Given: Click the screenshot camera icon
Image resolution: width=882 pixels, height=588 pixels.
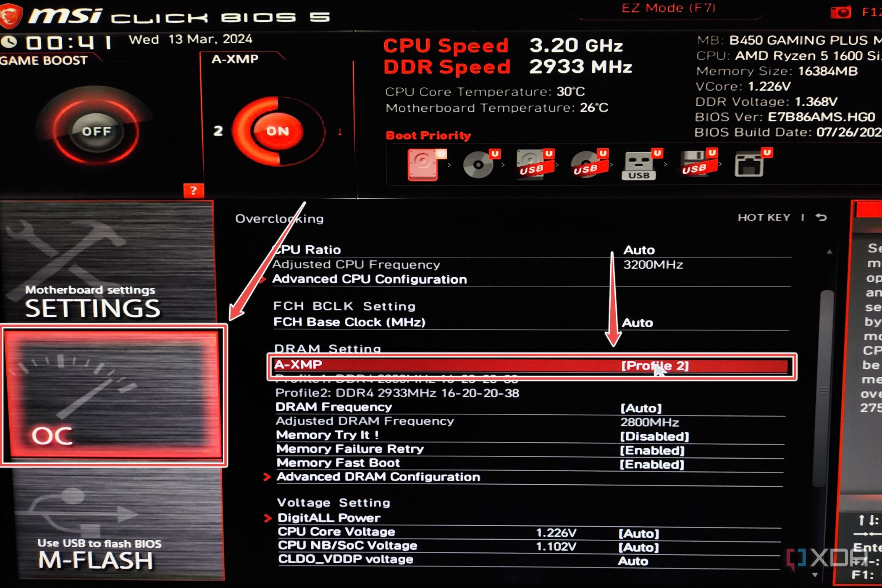Looking at the screenshot, I should click(x=840, y=12).
